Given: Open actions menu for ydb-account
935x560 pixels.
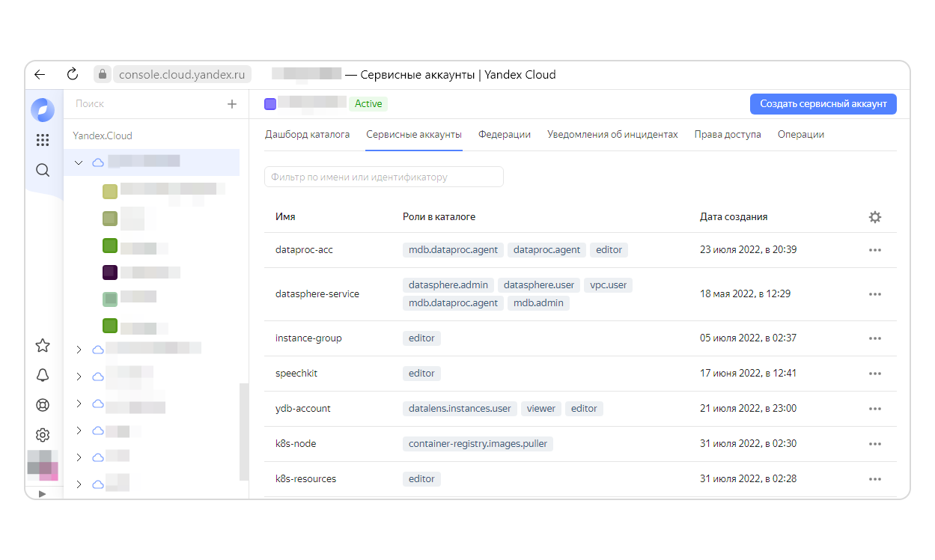Looking at the screenshot, I should [x=874, y=409].
